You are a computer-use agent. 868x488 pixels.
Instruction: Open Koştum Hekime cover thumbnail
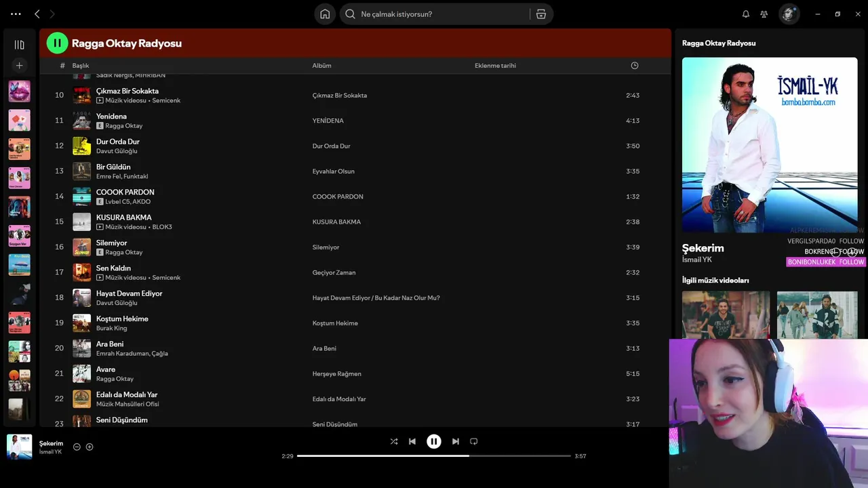click(x=81, y=323)
